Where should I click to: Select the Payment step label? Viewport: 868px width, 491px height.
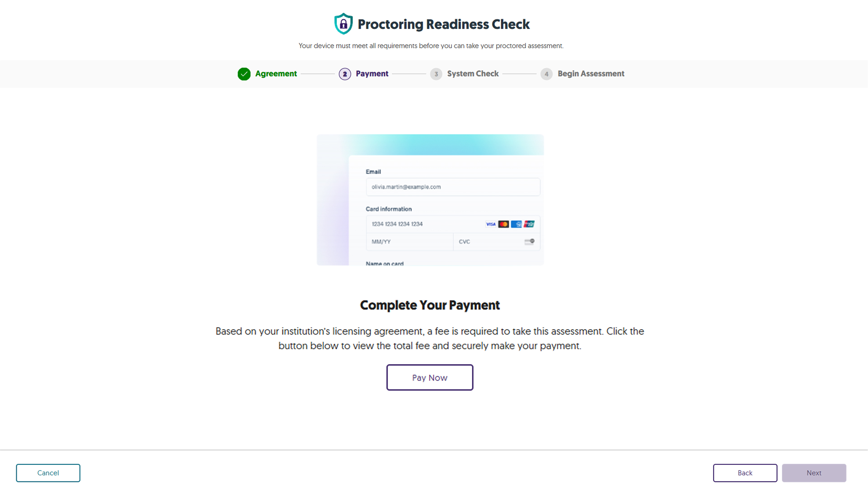(372, 74)
